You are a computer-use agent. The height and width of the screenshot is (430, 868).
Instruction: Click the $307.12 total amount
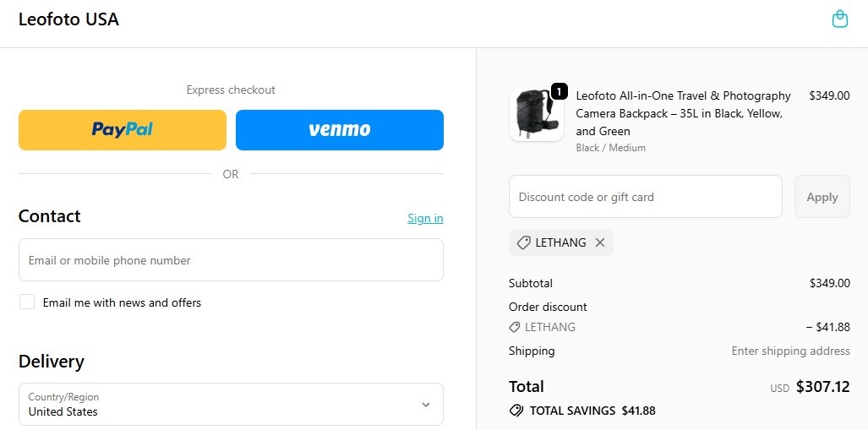[822, 387]
